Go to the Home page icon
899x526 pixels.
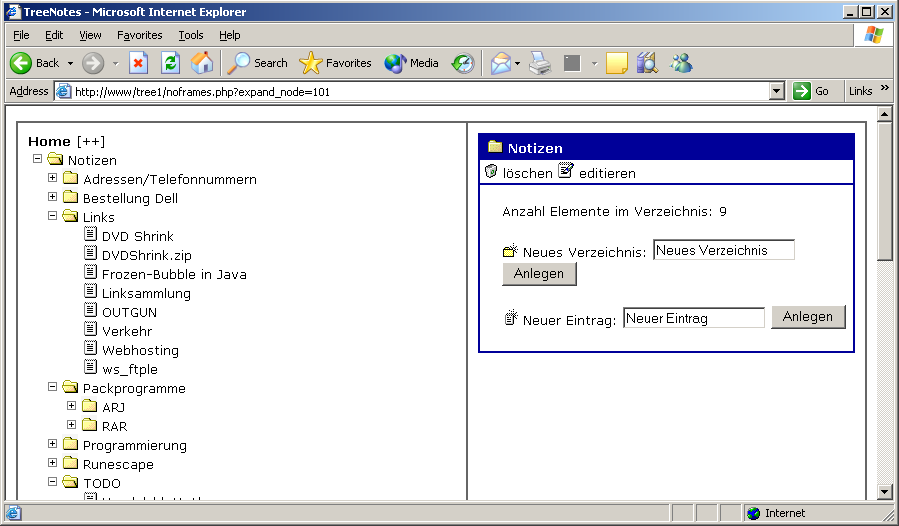click(202, 63)
